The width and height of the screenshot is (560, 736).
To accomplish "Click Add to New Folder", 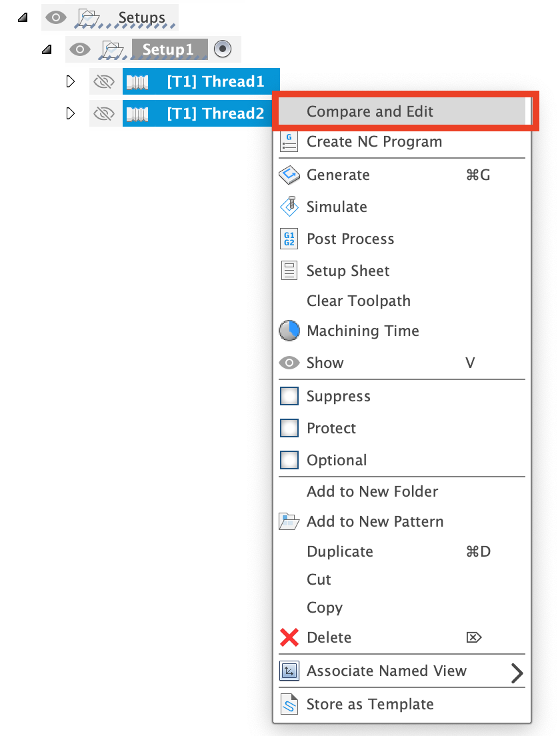I will pyautogui.click(x=372, y=491).
